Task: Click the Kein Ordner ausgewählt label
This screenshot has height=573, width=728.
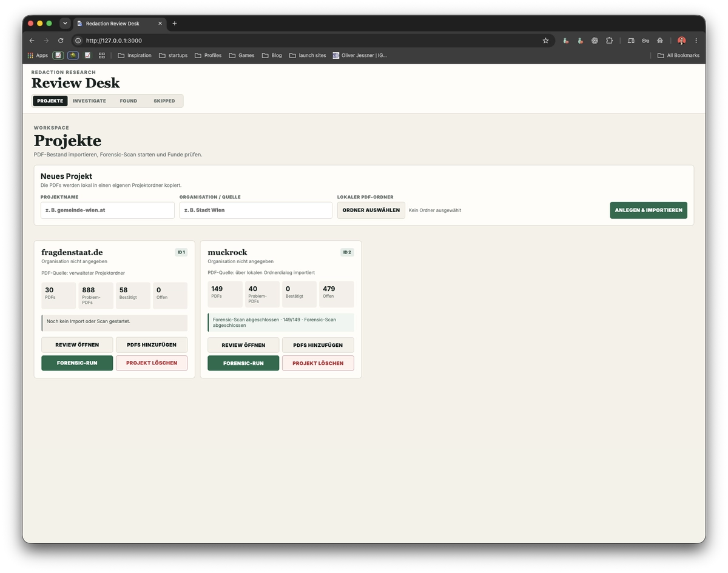Action: click(435, 210)
